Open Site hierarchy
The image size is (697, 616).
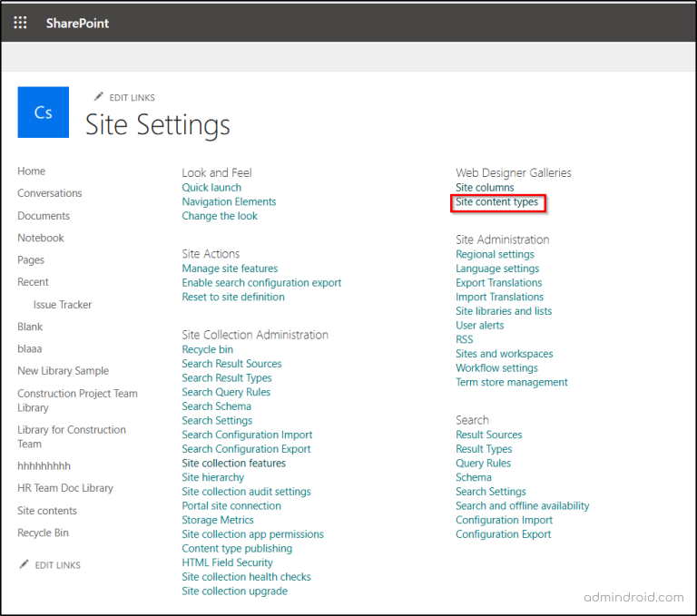[x=213, y=477]
